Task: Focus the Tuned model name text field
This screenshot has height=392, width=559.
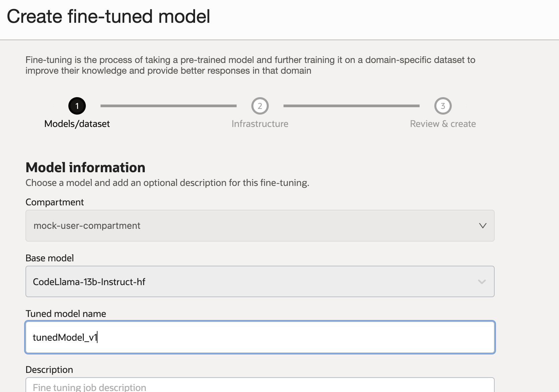Action: pyautogui.click(x=260, y=337)
